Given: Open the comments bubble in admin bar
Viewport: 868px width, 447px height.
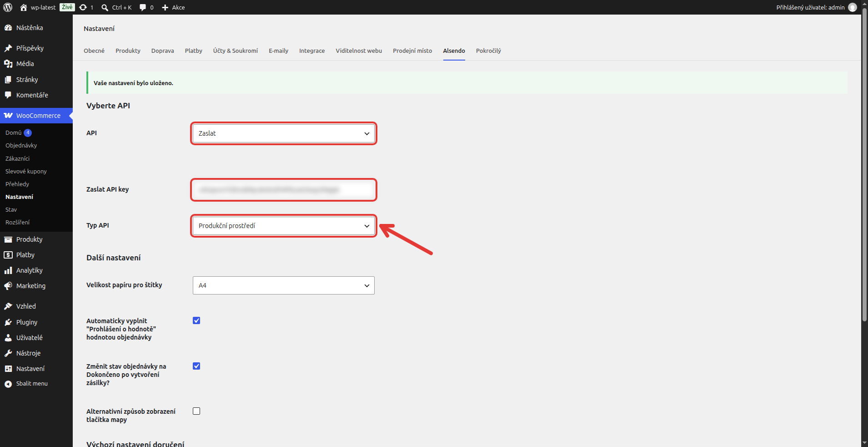Looking at the screenshot, I should point(143,7).
